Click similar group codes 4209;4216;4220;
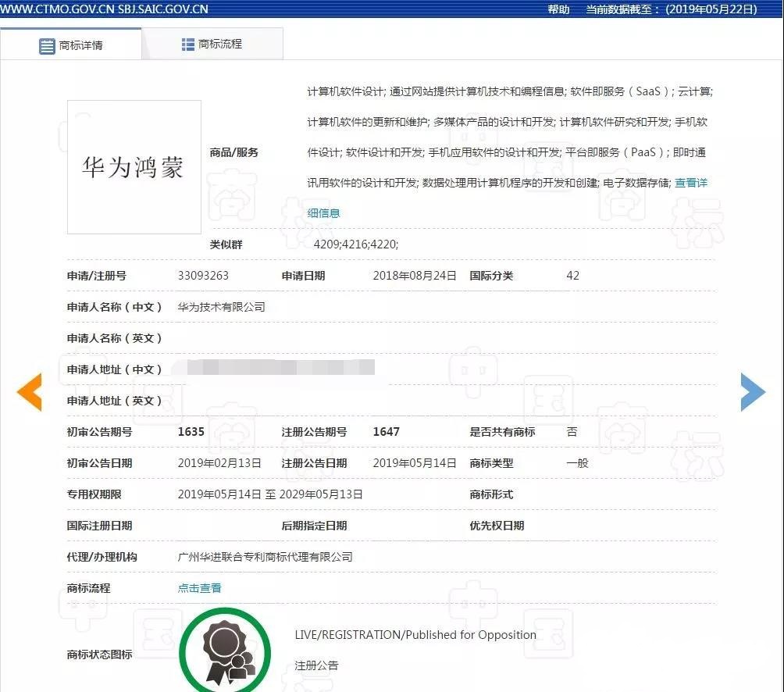The image size is (784, 692). (355, 244)
